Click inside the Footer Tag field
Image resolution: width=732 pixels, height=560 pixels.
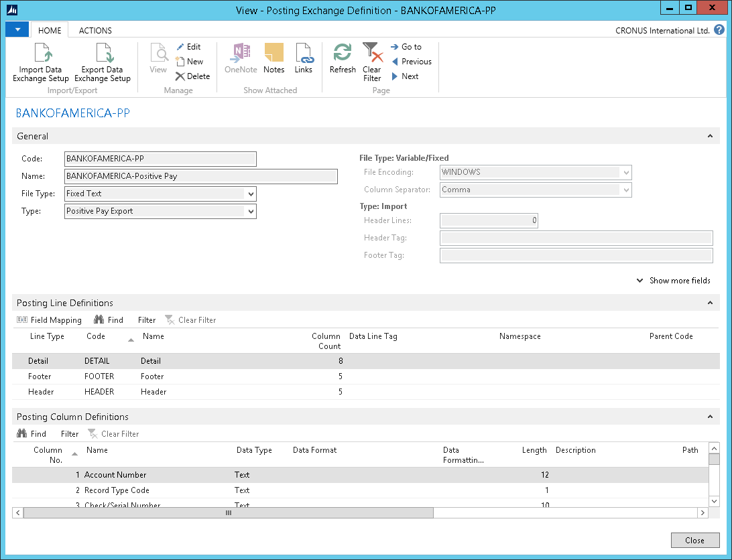point(576,255)
